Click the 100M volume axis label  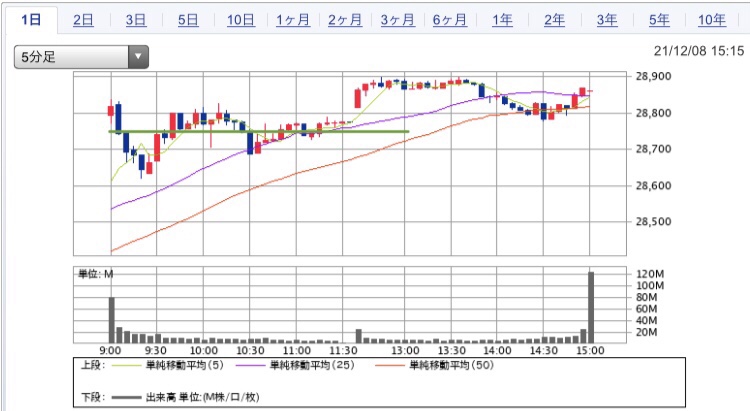pos(650,286)
